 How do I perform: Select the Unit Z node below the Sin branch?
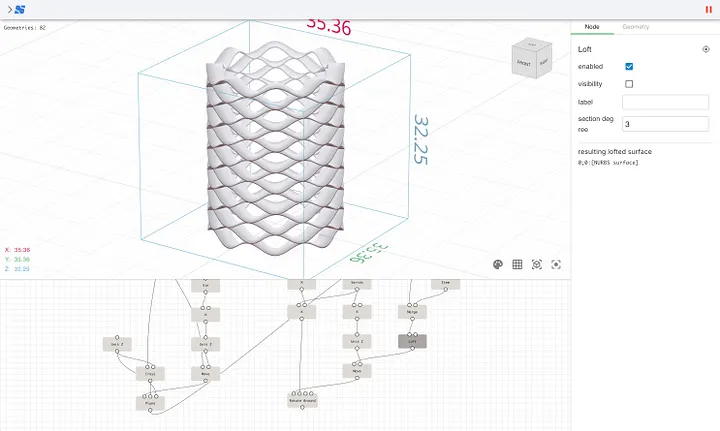pos(205,344)
